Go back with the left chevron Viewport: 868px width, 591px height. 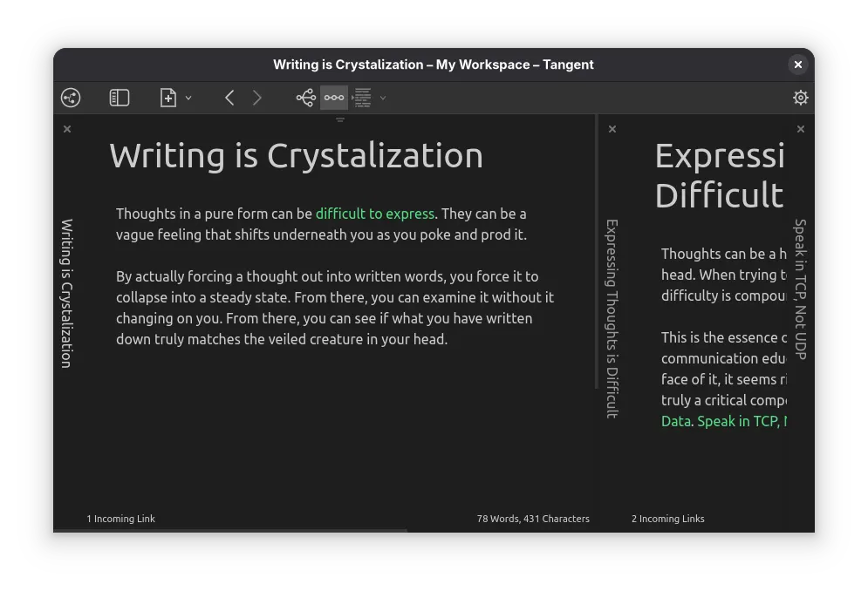(x=229, y=98)
